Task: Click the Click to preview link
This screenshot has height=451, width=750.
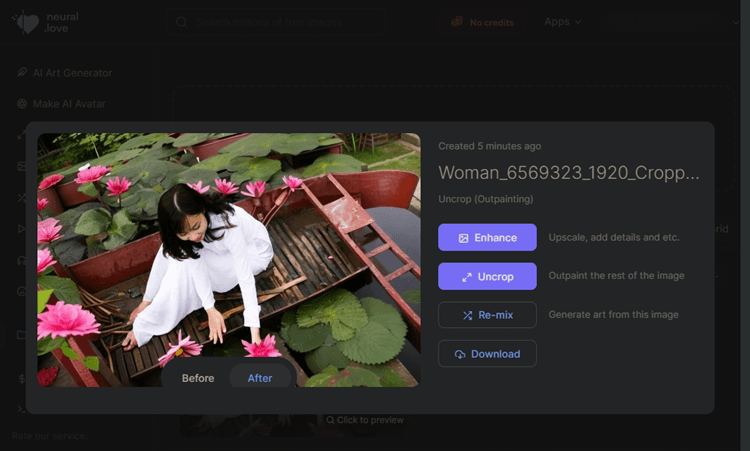Action: pyautogui.click(x=365, y=420)
